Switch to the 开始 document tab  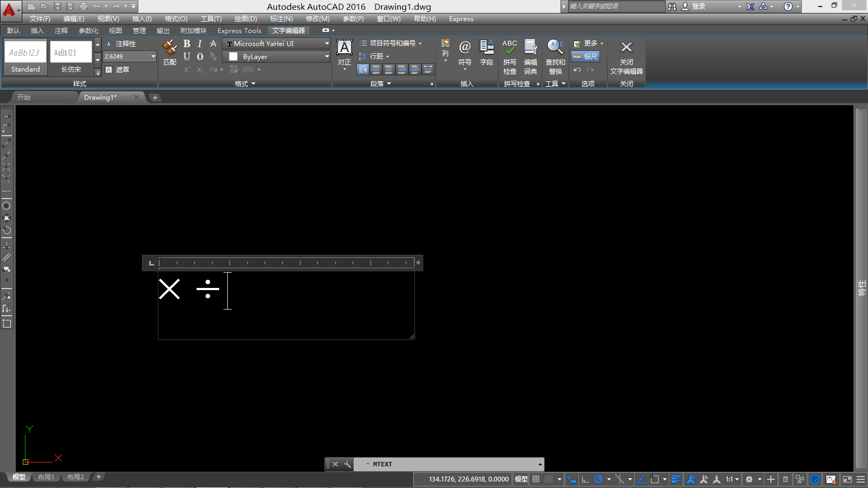(24, 97)
